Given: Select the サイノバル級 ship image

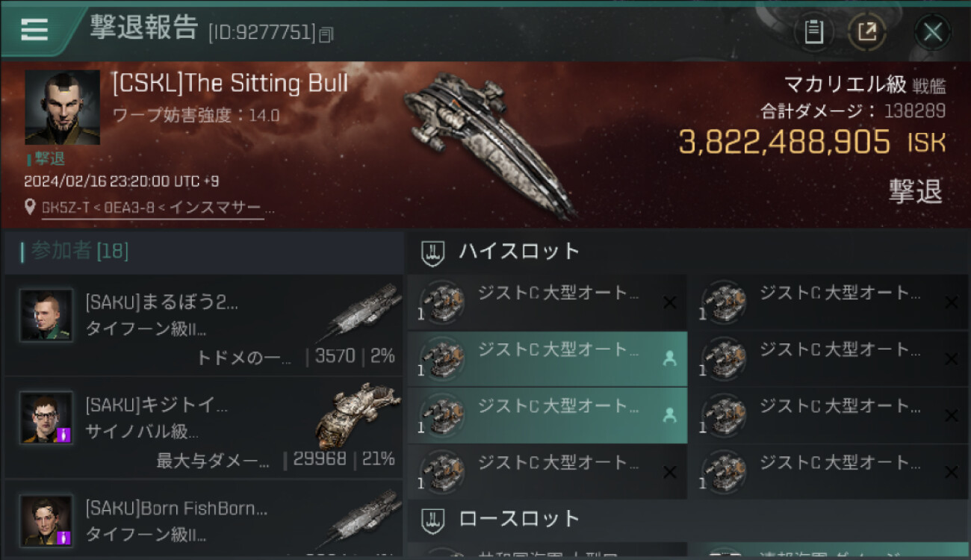Looking at the screenshot, I should [x=353, y=415].
